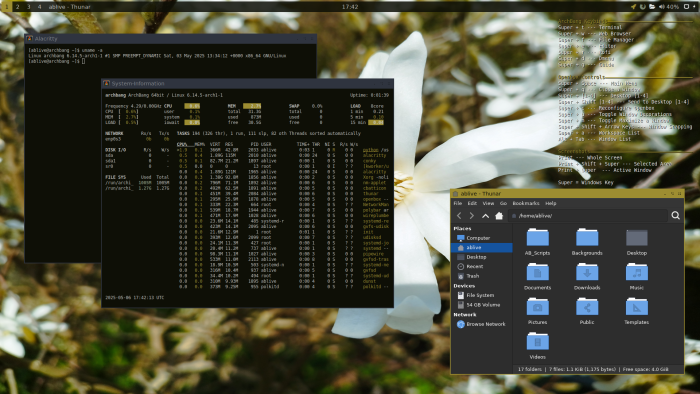Open the Backgrounds folder

point(587,242)
